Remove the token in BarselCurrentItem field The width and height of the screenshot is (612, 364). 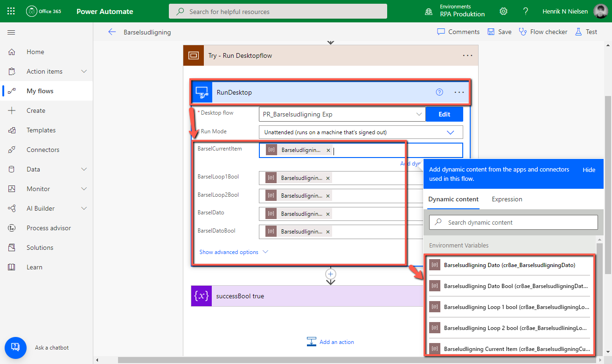coord(328,150)
